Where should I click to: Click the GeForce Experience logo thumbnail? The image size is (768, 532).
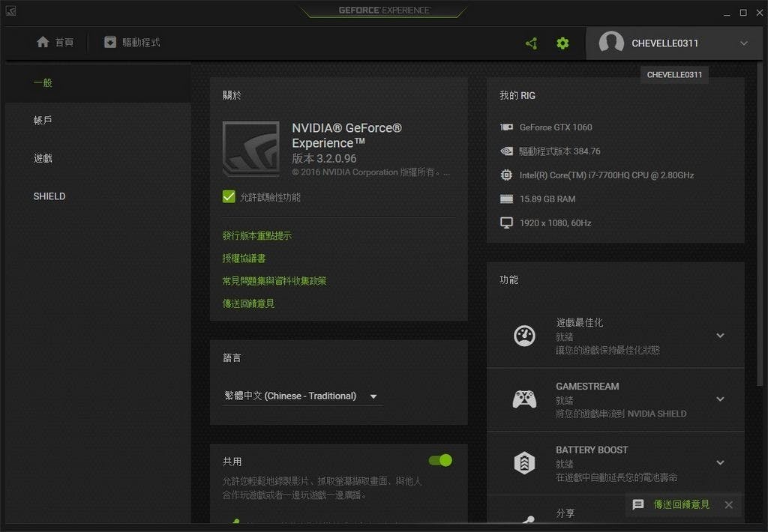point(250,149)
